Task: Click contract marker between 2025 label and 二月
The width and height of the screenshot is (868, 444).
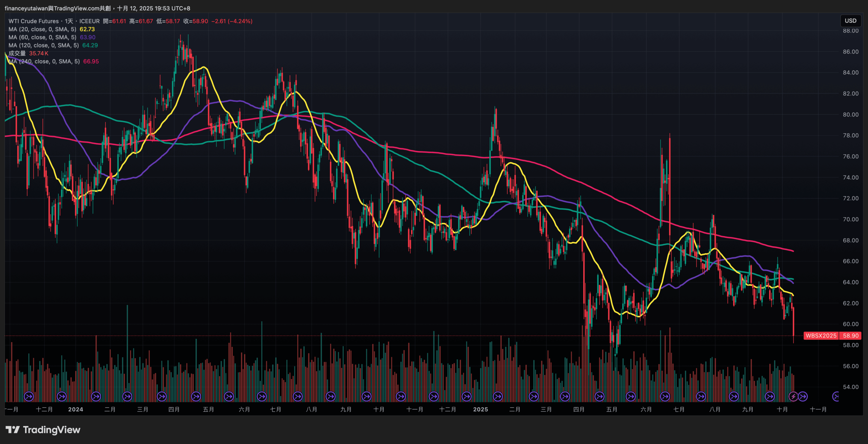Action: pos(497,396)
